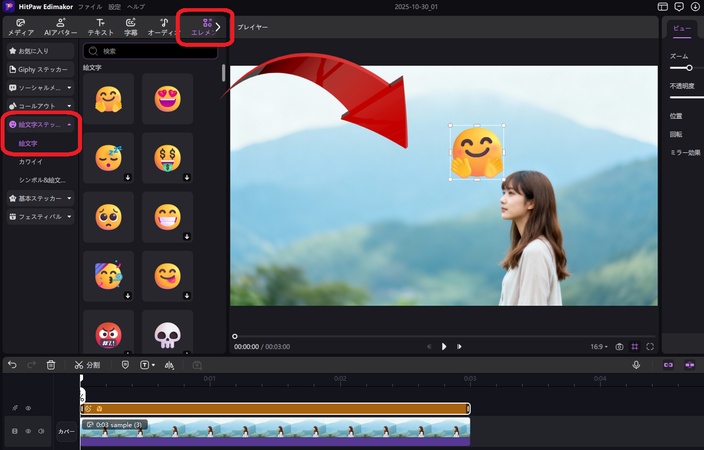Toggle the timeline link clips button
Screen dimensions: 704x450
668,365
